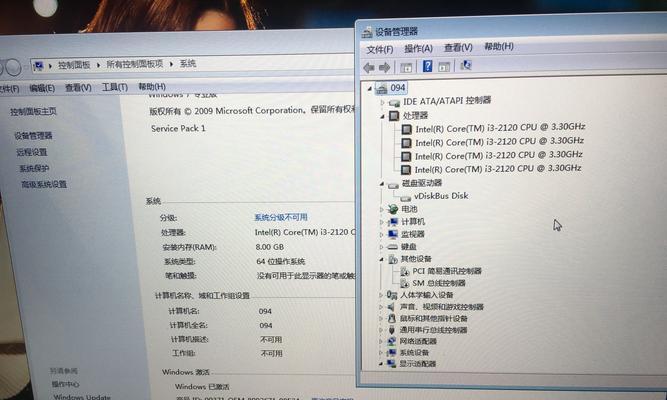Collapse the 其他设备 other devices node
The image size is (667, 400).
point(381,259)
